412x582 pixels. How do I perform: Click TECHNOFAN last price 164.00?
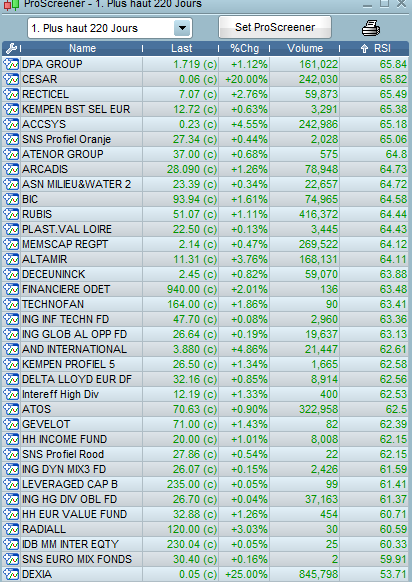pos(192,304)
